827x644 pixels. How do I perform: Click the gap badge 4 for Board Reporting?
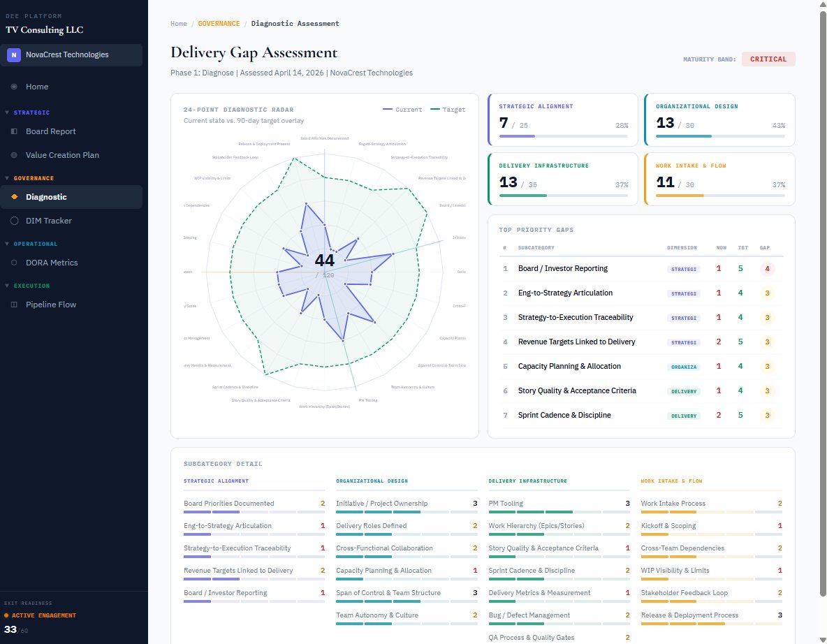[x=767, y=269]
